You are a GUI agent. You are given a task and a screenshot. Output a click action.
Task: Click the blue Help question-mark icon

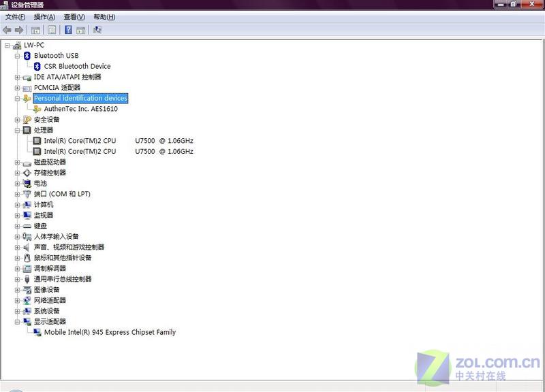tap(69, 30)
